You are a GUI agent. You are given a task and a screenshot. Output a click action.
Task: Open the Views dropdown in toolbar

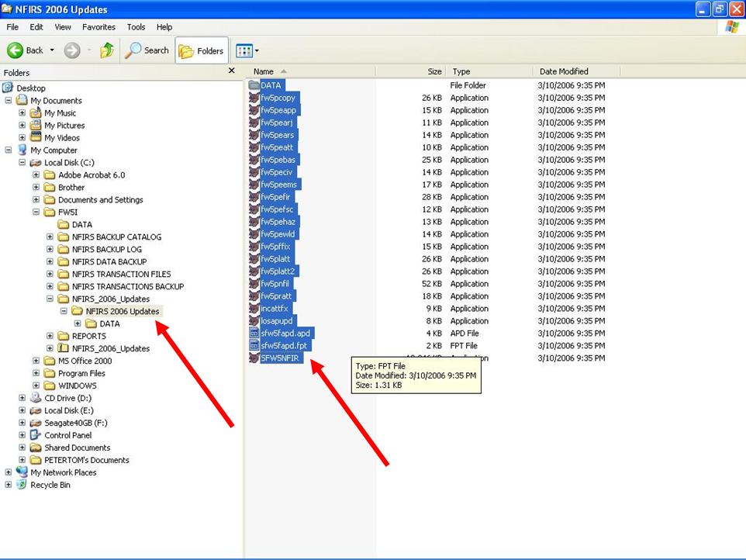click(247, 50)
